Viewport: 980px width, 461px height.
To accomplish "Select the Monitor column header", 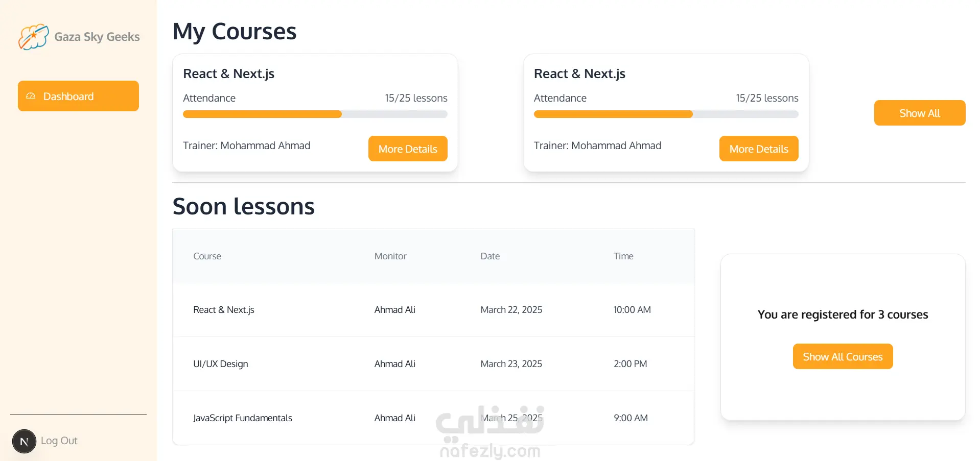I will click(390, 256).
